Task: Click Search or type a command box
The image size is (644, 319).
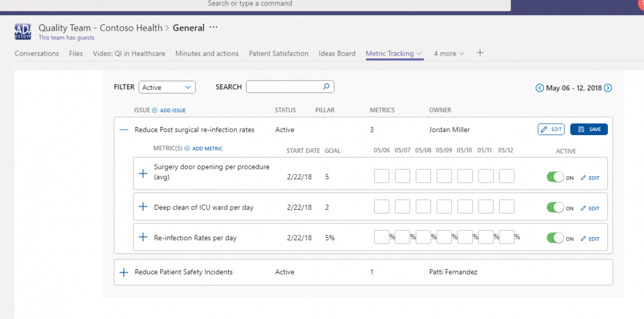Action: 254,5
